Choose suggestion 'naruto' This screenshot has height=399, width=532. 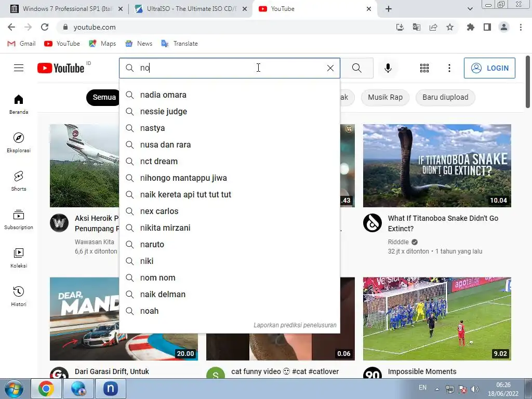pos(230,244)
